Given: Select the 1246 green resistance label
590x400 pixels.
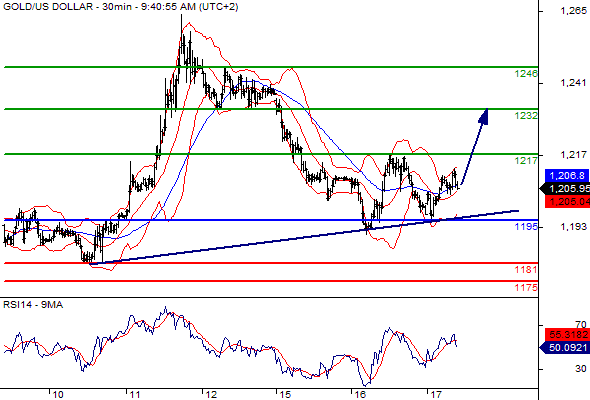Looking at the screenshot, I should [526, 73].
